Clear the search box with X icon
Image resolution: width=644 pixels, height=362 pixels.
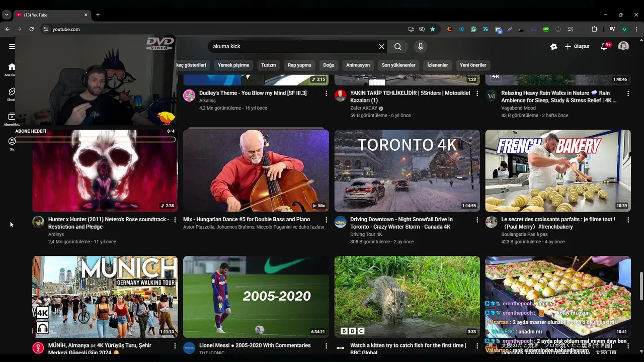[382, 46]
